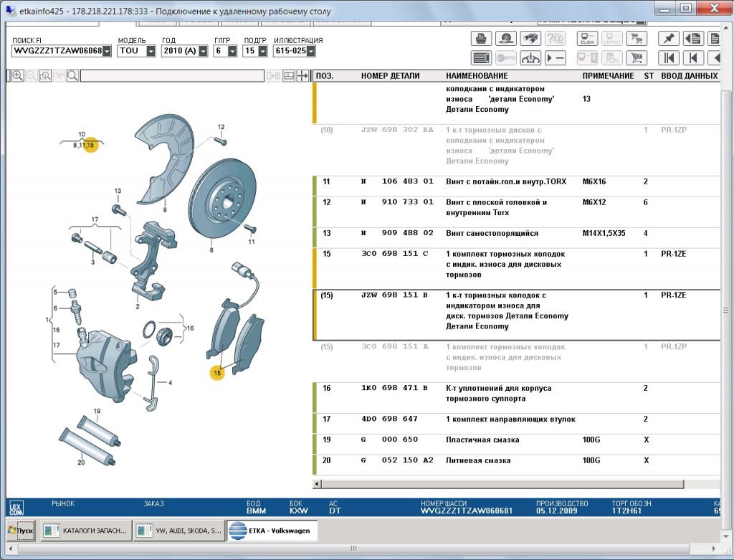Open the МОДЕЛЬ dropdown showing TOU
Viewport: 734px width, 560px height.
[x=151, y=51]
